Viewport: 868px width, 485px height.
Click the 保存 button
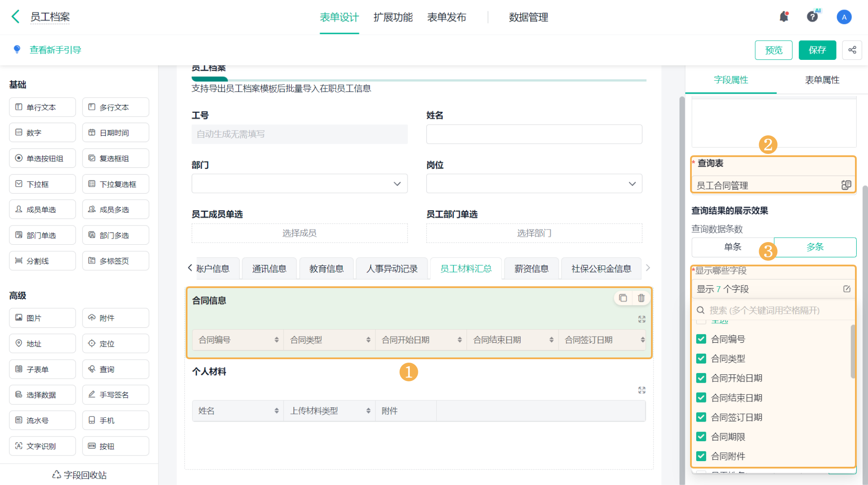[x=817, y=50]
